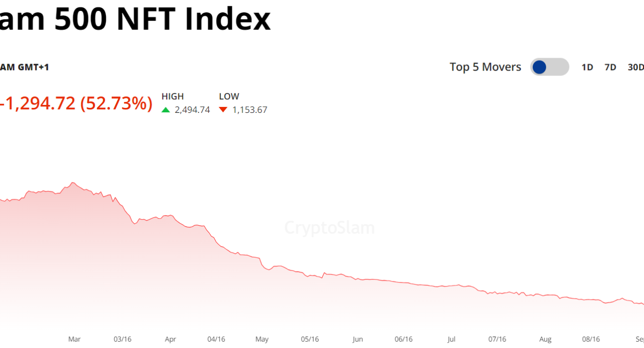Click the Apr label on the time axis
The width and height of the screenshot is (644, 348).
click(170, 339)
